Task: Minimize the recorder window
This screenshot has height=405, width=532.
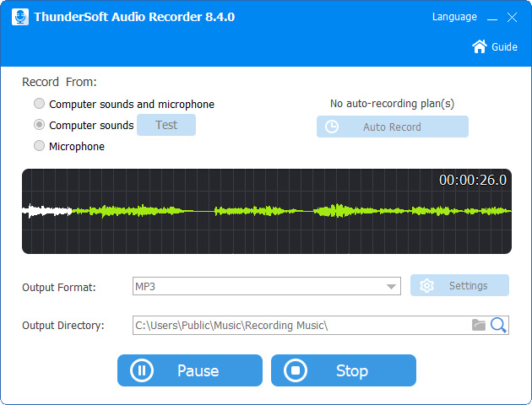Action: pos(491,18)
